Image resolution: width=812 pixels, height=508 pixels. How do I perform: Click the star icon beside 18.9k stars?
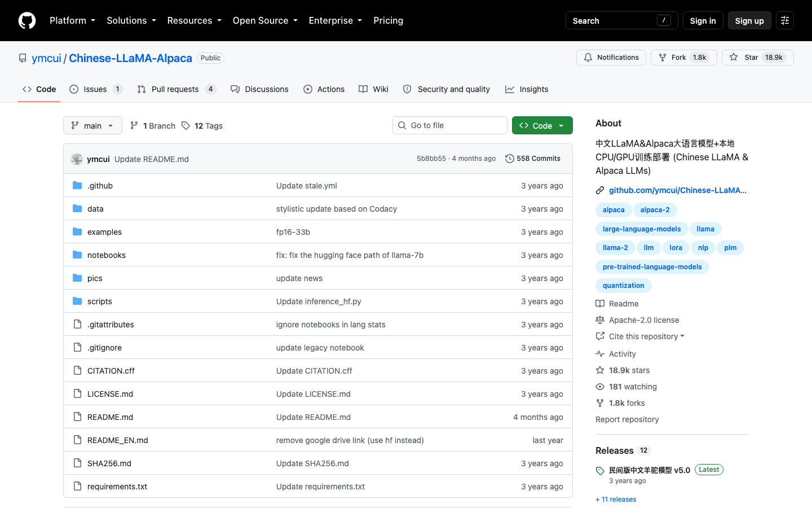600,370
